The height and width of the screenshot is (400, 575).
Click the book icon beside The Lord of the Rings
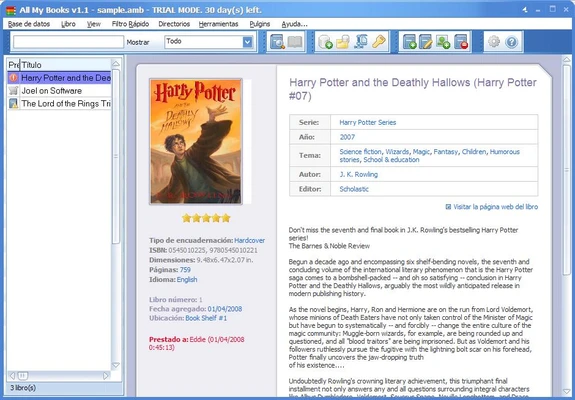13,103
